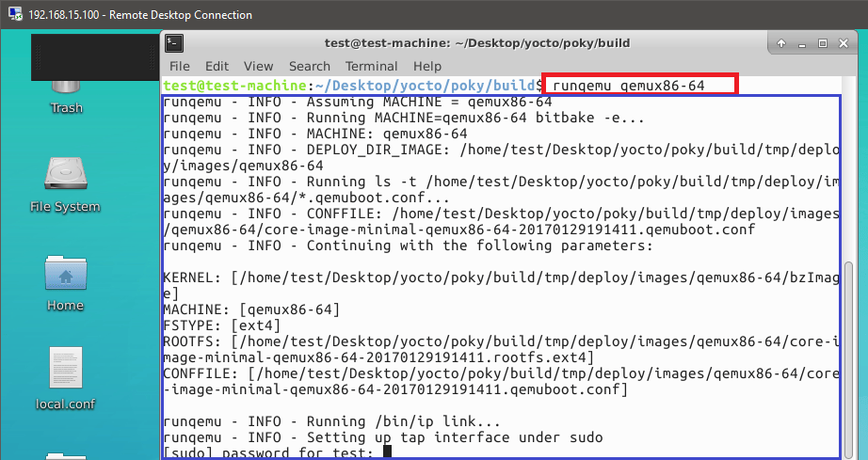The height and width of the screenshot is (460, 868).
Task: Maximize the terminal window
Action: [x=823, y=43]
